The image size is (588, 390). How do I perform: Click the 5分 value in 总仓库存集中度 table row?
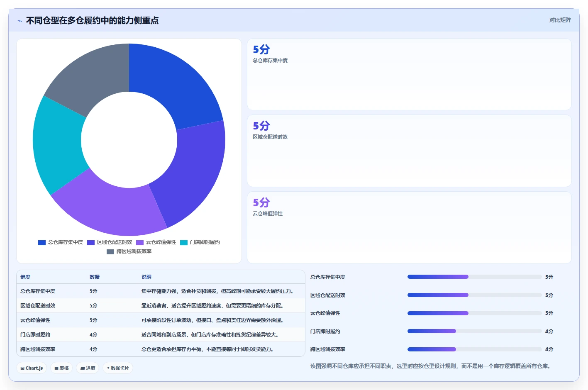(93, 291)
